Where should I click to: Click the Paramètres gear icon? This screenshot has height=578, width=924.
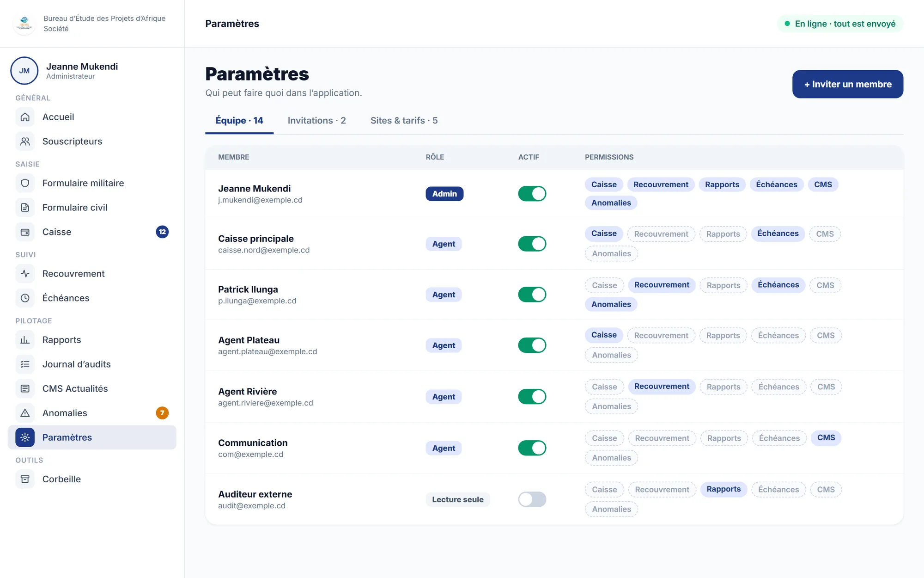(x=25, y=437)
